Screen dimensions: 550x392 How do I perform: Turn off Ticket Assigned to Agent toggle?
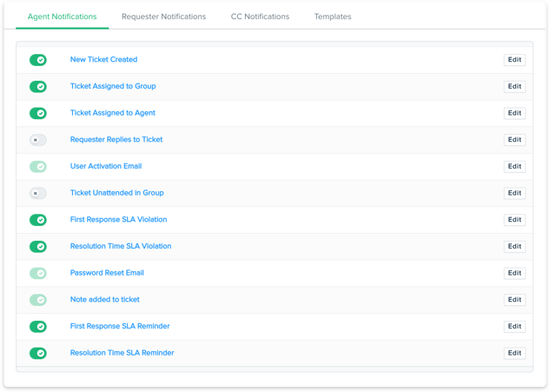pos(38,113)
